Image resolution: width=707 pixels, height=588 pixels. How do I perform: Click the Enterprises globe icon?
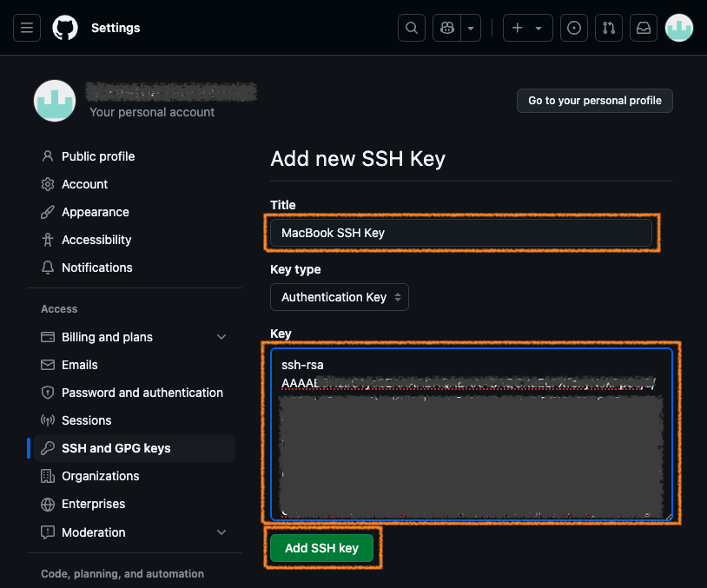click(48, 504)
